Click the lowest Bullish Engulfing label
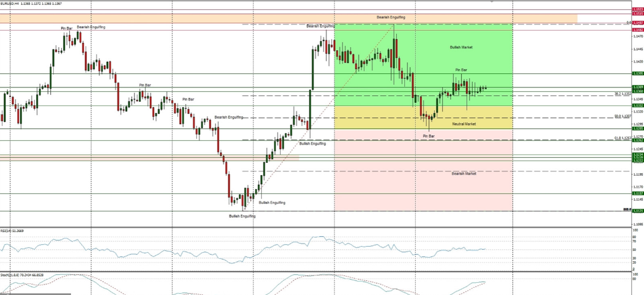Image resolution: width=644 pixels, height=295 pixels. [x=242, y=215]
